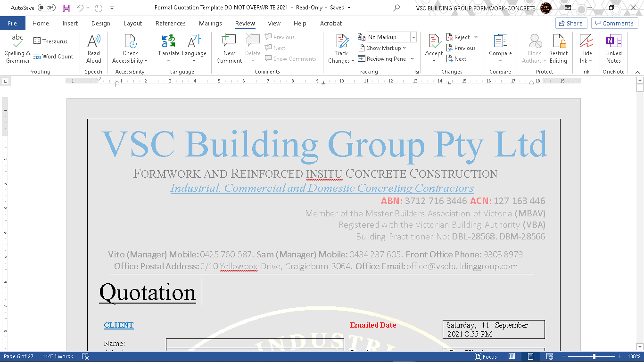This screenshot has height=362, width=644.
Task: Open Customize Quick Access Toolbar dropdown
Action: click(x=112, y=8)
